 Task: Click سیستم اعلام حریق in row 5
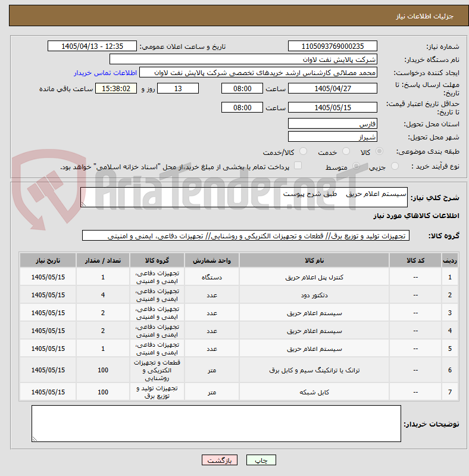tap(314, 349)
